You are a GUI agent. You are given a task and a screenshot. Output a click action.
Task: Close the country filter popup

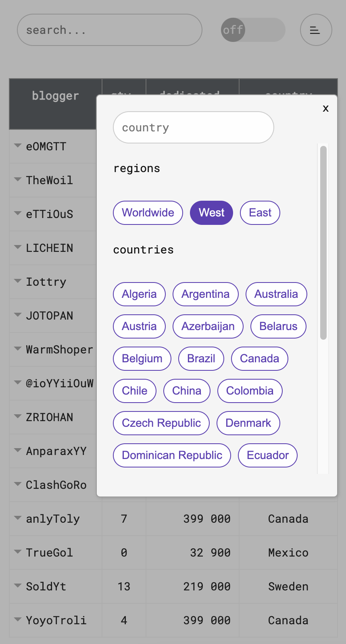point(325,108)
